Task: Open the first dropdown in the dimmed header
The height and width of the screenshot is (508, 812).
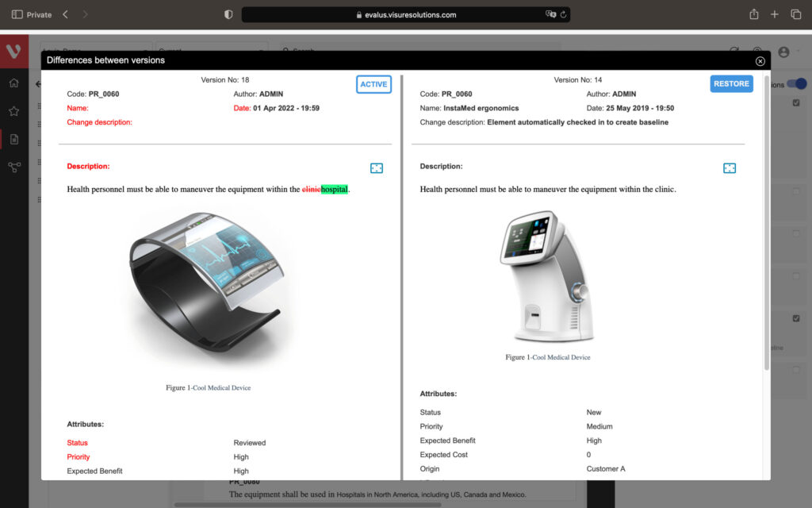Action: point(95,50)
